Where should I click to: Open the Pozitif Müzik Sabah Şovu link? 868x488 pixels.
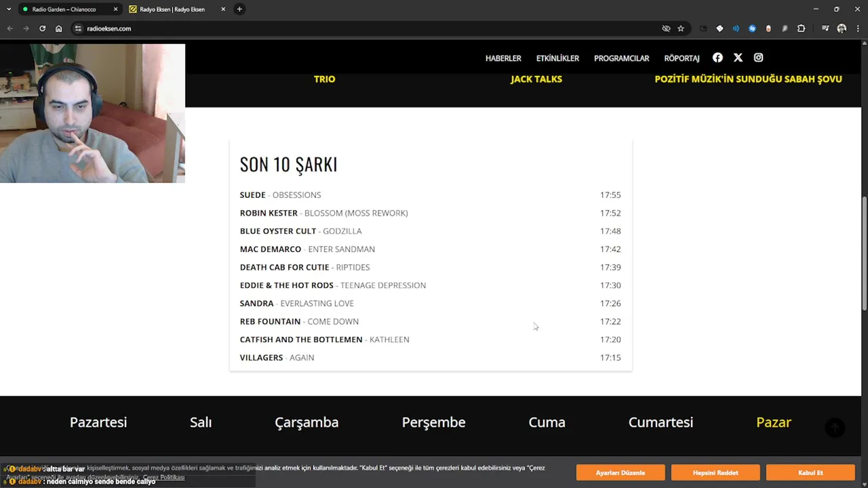tap(748, 79)
